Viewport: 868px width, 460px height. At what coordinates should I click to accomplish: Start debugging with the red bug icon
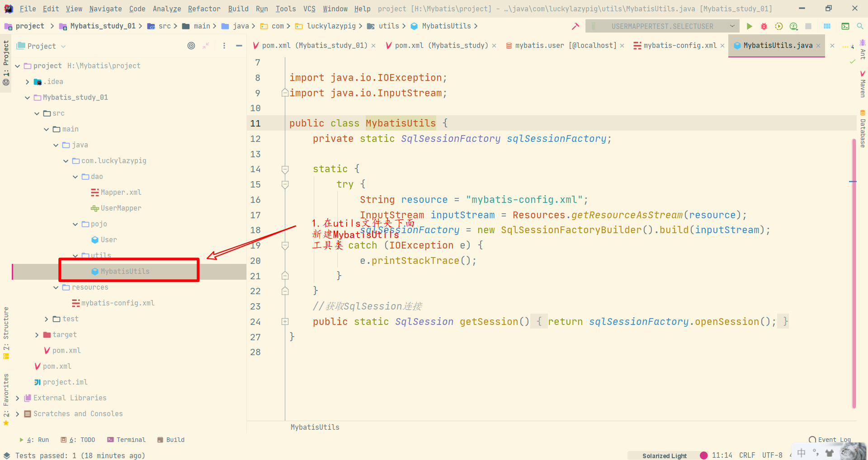[764, 26]
